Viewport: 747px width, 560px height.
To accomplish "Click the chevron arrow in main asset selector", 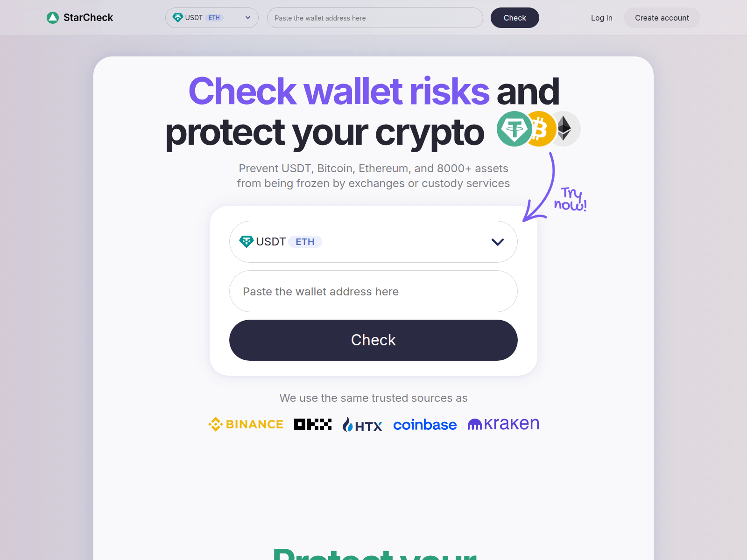I will (498, 242).
